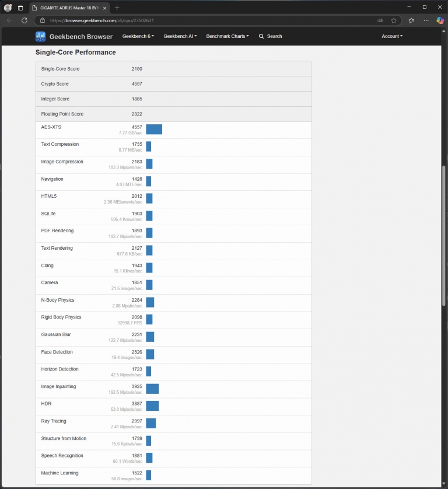Click the Search magnifier icon

pyautogui.click(x=261, y=36)
